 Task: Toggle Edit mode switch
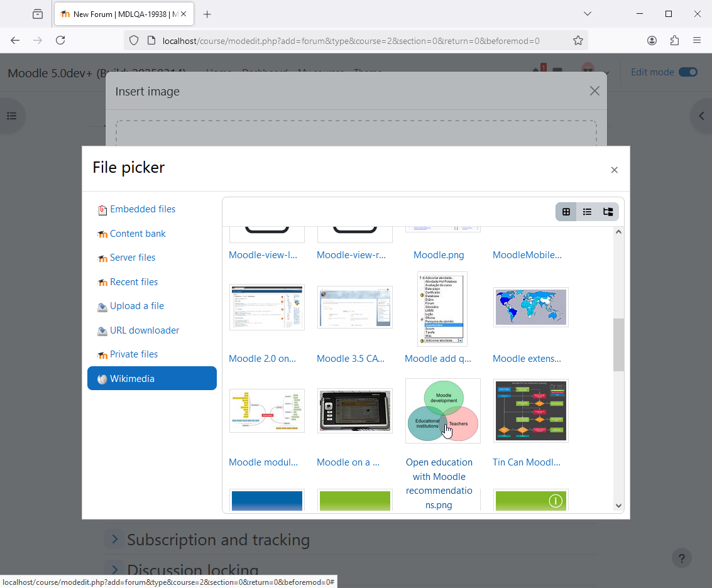click(688, 72)
